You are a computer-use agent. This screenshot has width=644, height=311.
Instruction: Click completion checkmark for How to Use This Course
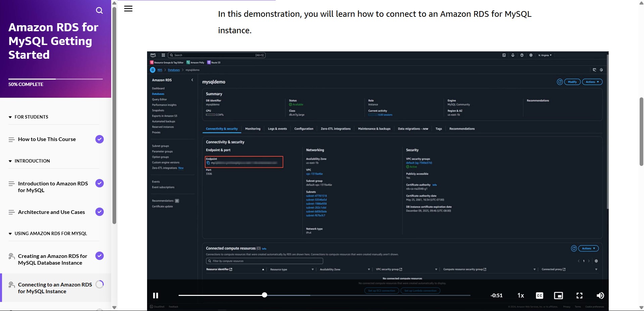(99, 139)
